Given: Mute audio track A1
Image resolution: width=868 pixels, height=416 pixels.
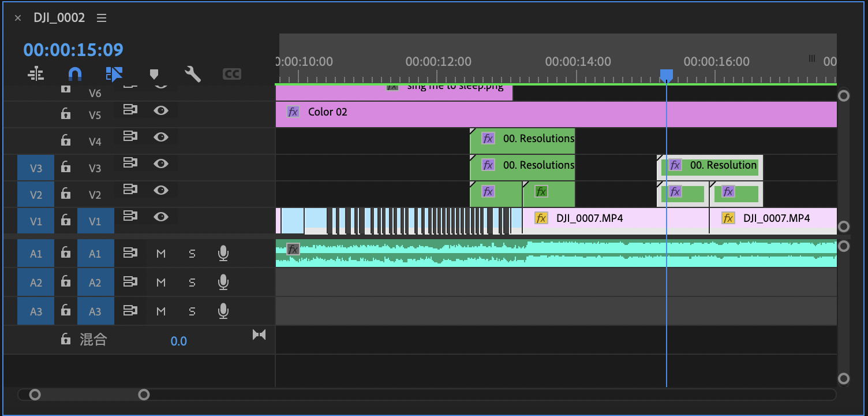Looking at the screenshot, I should tap(161, 254).
